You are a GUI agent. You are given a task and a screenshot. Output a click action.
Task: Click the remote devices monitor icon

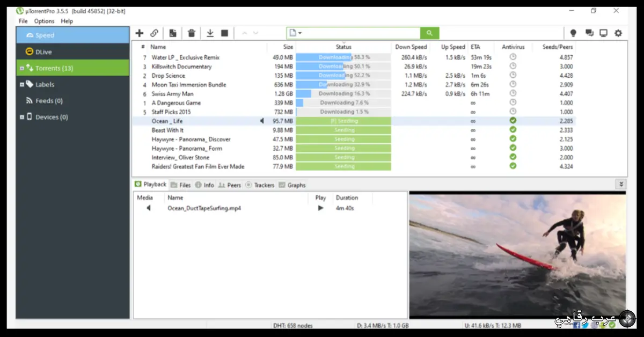tap(603, 33)
